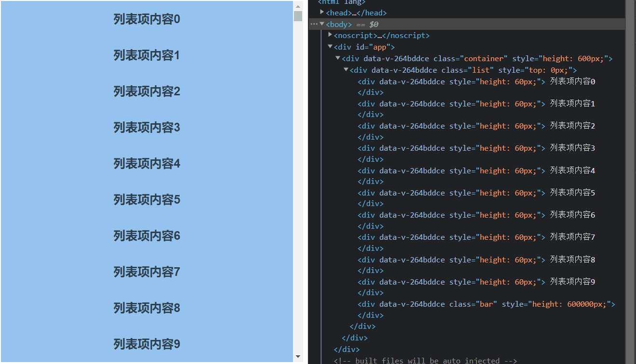Select the div class="bar" element row
636x364 pixels.
click(487, 304)
